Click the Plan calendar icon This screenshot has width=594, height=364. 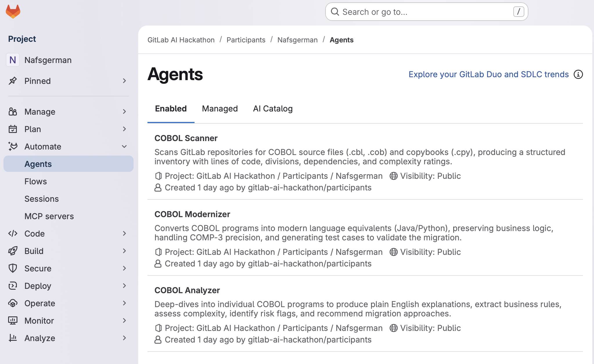pos(13,129)
